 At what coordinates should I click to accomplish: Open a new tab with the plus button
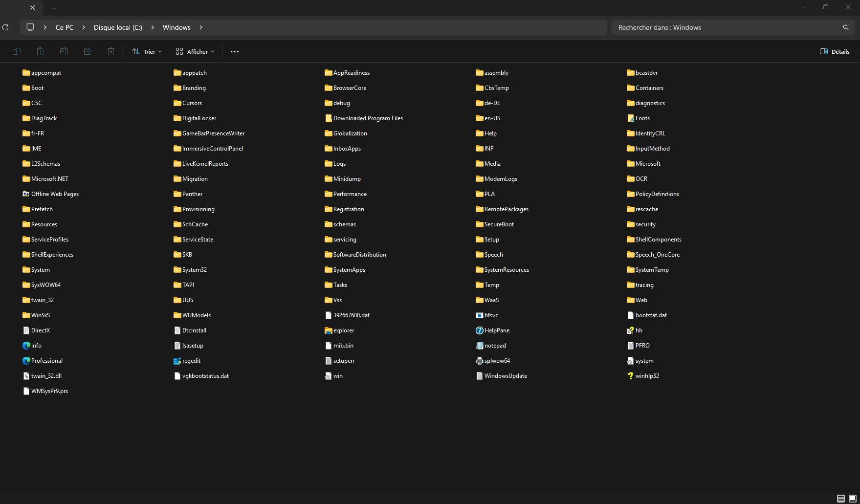[x=54, y=8]
